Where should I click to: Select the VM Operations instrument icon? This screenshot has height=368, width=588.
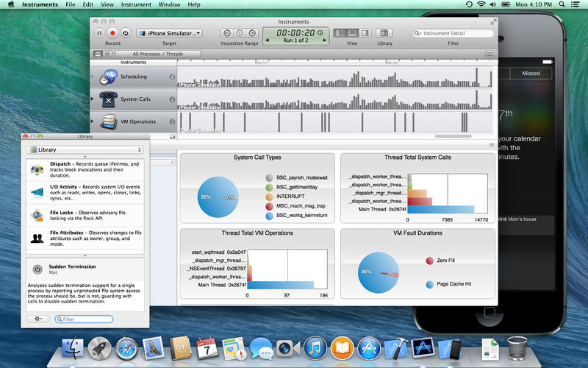[x=108, y=121]
